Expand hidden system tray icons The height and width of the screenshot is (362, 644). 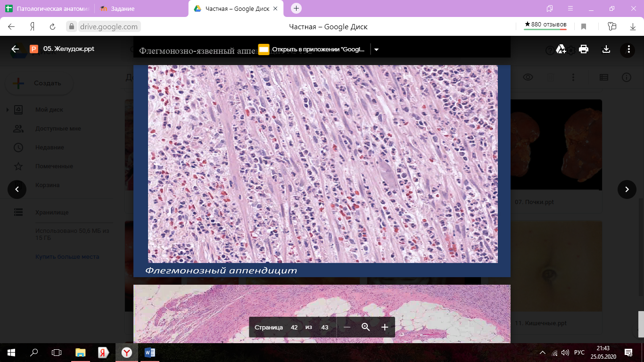(543, 353)
